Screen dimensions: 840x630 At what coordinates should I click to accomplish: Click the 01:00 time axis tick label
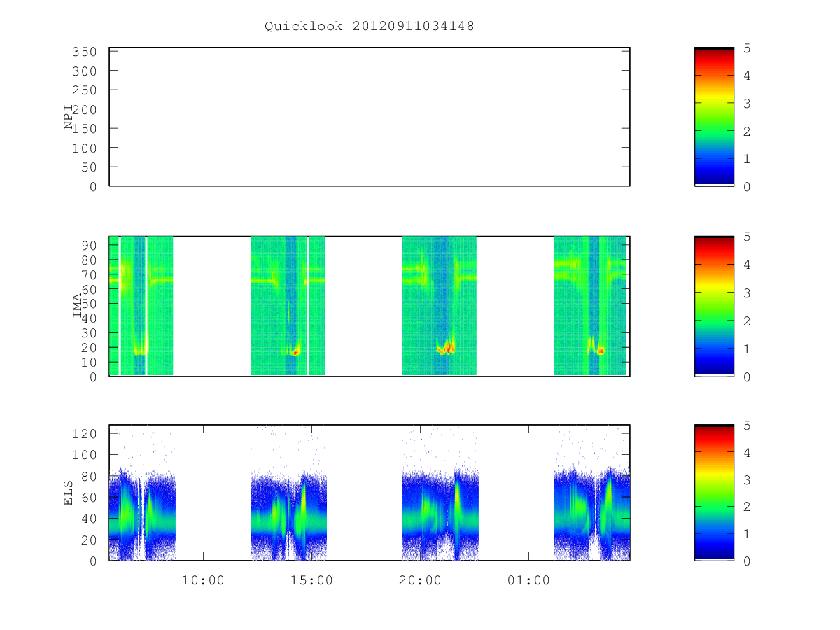click(x=528, y=580)
